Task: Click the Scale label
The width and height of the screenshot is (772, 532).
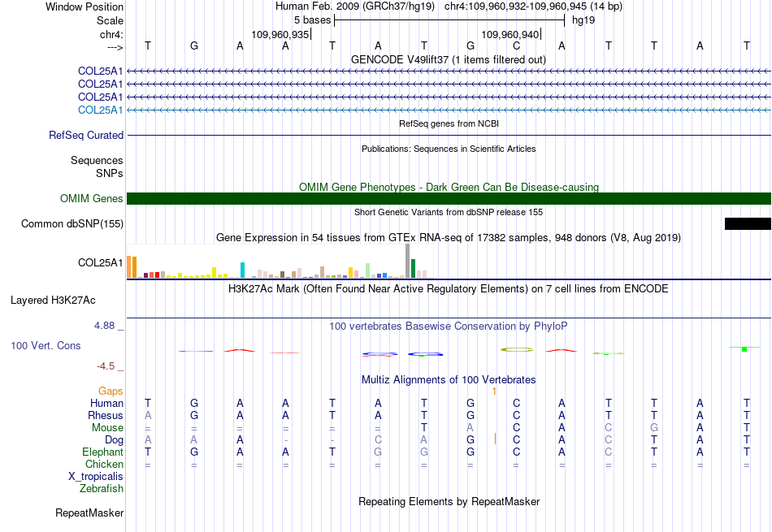Action: (111, 21)
